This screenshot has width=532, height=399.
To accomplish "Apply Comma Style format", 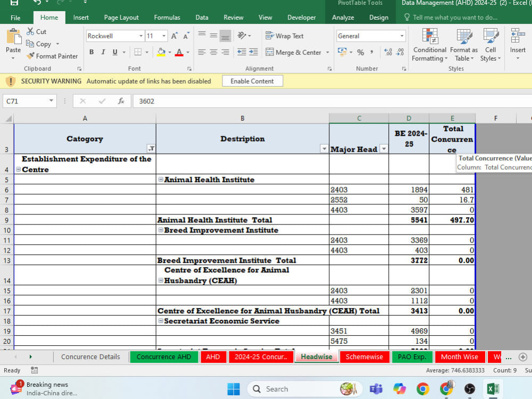I will click(x=372, y=52).
